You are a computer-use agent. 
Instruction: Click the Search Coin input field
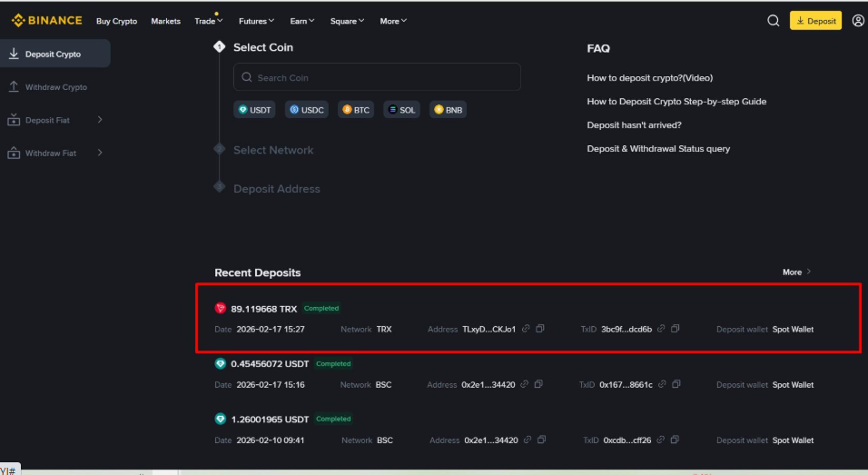(x=377, y=77)
